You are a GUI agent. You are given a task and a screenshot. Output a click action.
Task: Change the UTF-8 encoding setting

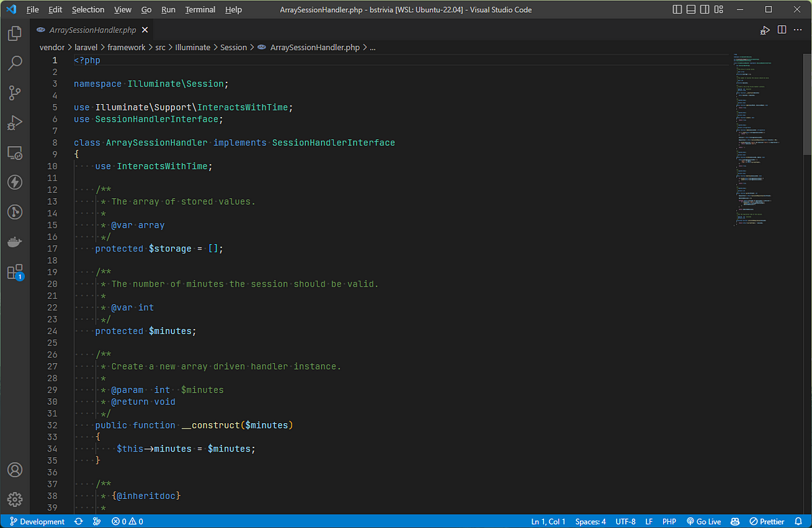pyautogui.click(x=625, y=521)
